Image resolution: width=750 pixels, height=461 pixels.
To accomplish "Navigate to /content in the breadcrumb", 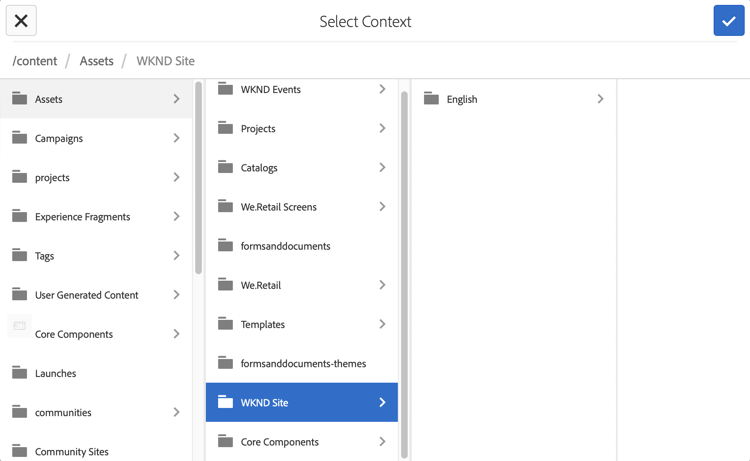I will pos(35,61).
